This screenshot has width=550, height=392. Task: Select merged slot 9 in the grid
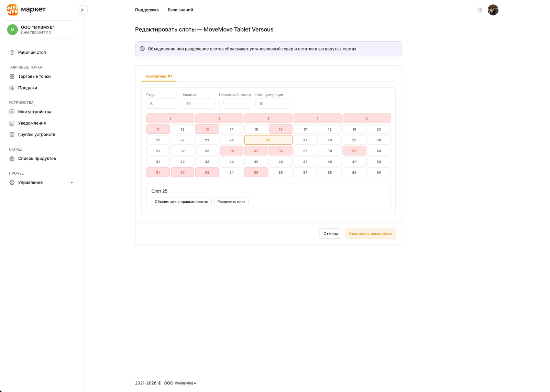pos(366,118)
